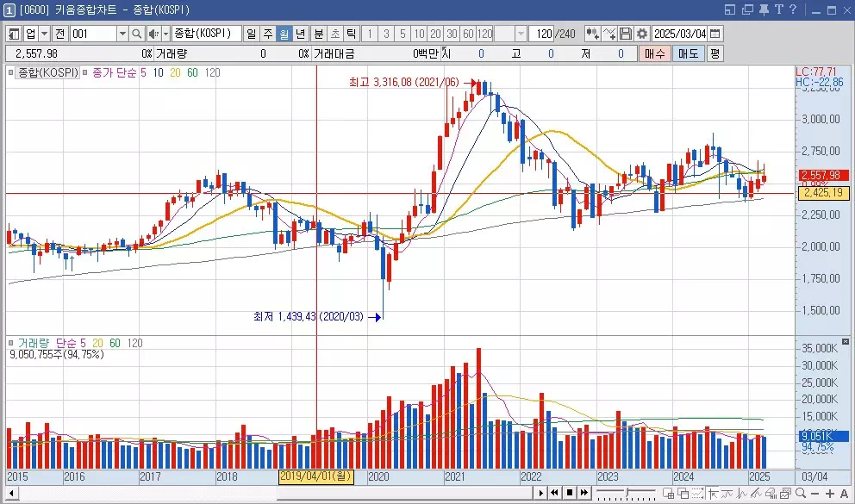The height and width of the screenshot is (504, 855).
Task: Toggle yearly (년) chart period
Action: click(x=300, y=34)
